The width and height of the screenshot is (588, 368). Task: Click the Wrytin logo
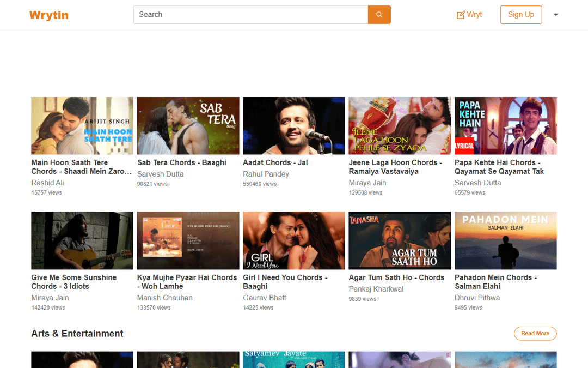(x=49, y=15)
